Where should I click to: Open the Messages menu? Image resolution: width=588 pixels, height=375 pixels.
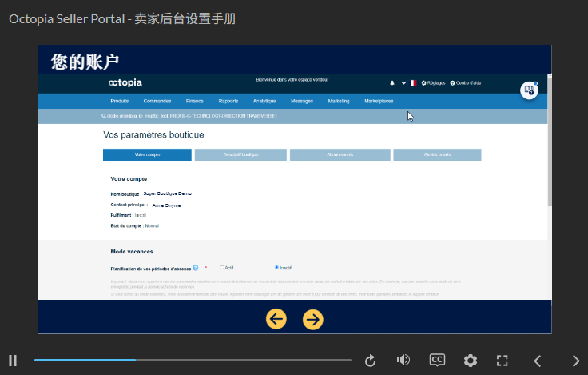tap(302, 101)
